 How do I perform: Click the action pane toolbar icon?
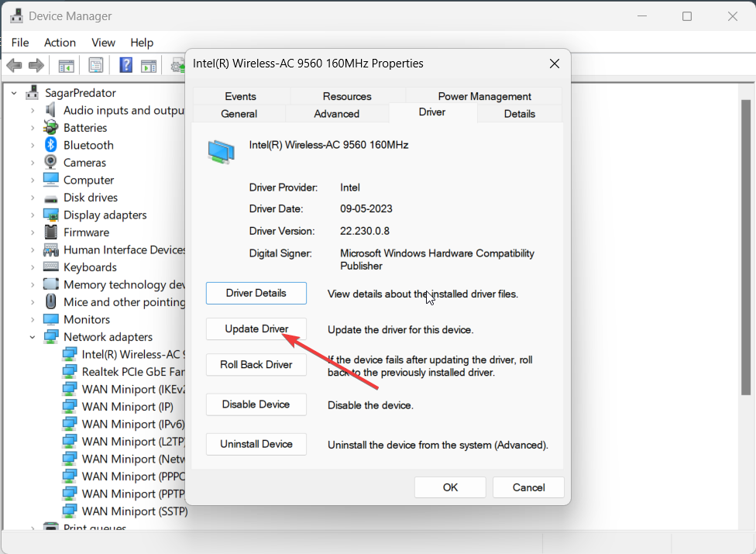149,66
